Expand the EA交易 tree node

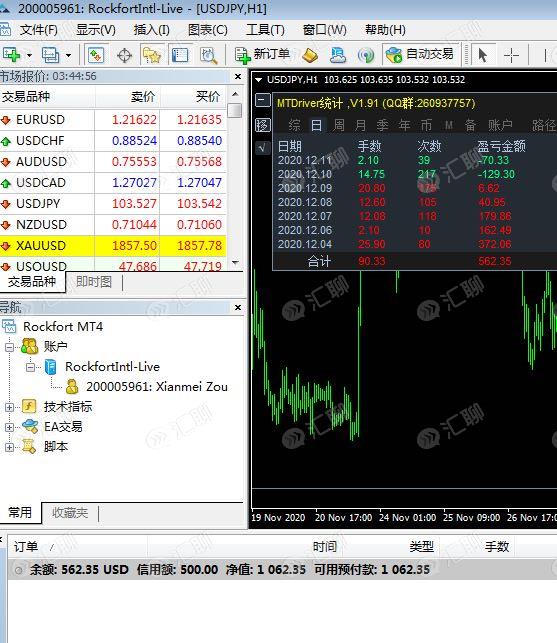coord(9,427)
